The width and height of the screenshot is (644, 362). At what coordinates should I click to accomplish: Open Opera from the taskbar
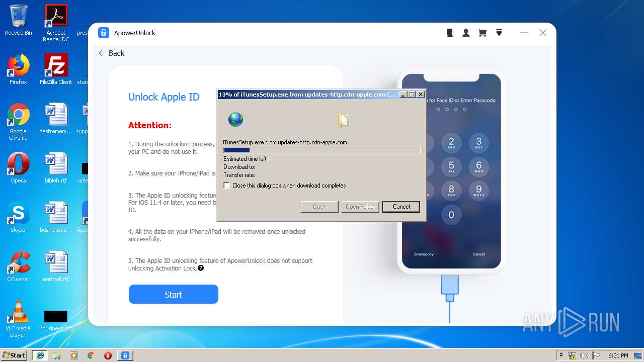click(108, 355)
